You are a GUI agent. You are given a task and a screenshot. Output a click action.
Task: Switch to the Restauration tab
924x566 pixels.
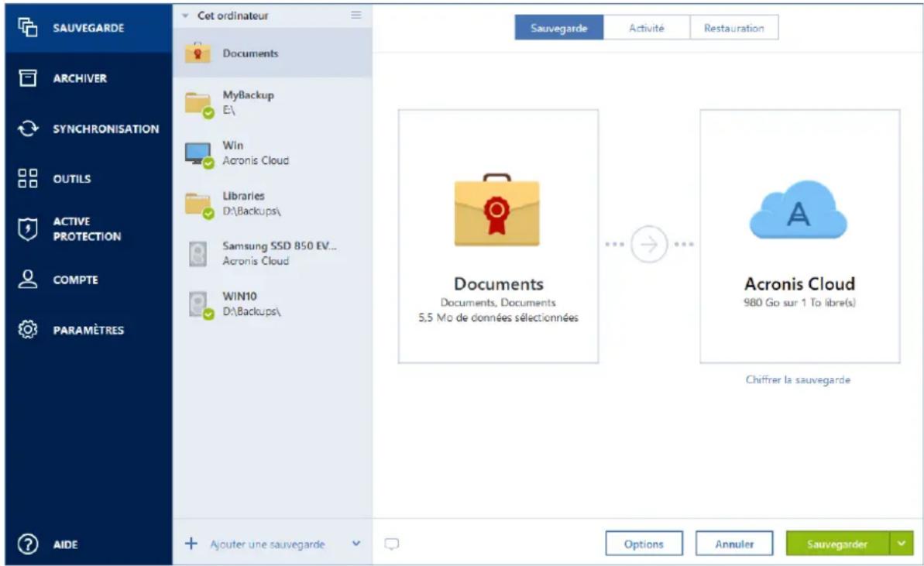click(733, 28)
